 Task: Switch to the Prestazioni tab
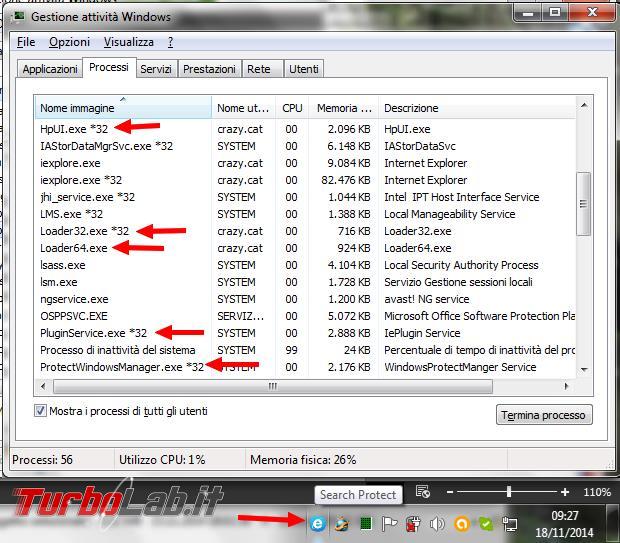[209, 69]
